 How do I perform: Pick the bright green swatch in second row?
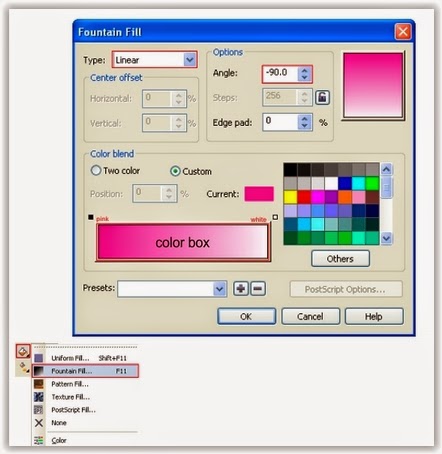click(x=372, y=183)
